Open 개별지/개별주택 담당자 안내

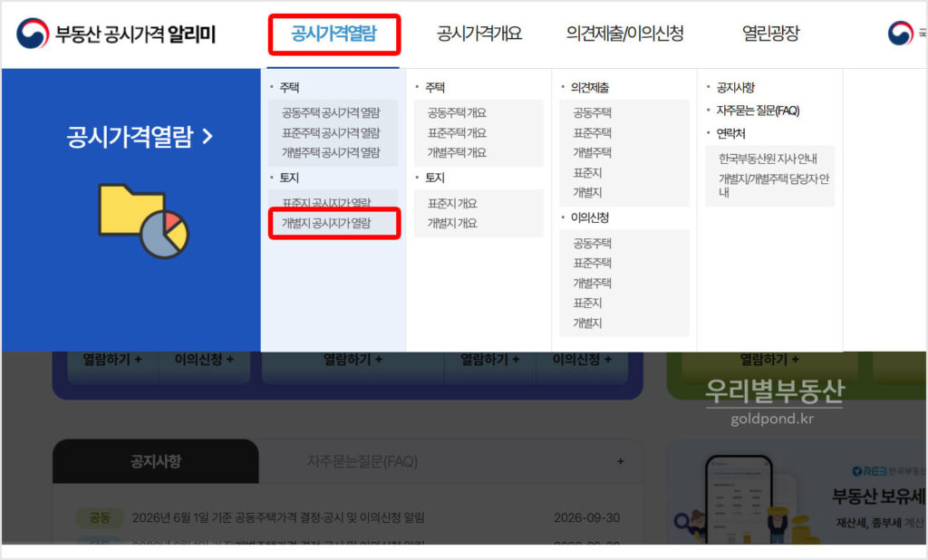point(774,185)
